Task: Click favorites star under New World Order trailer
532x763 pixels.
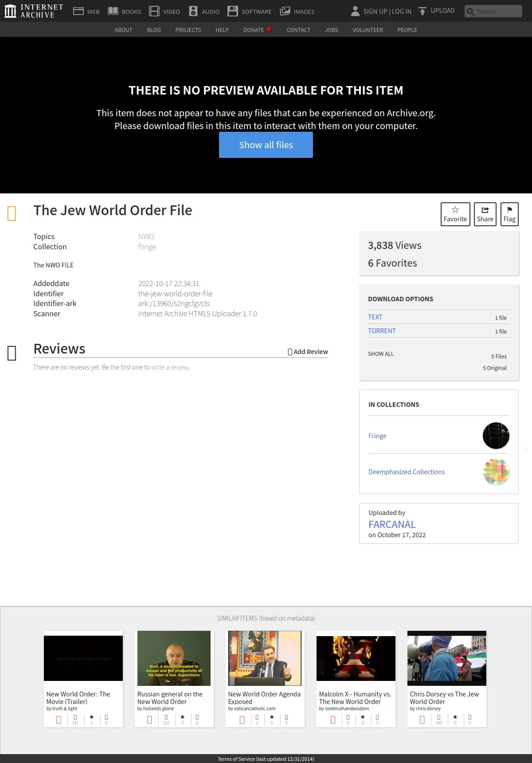Action: (92, 717)
